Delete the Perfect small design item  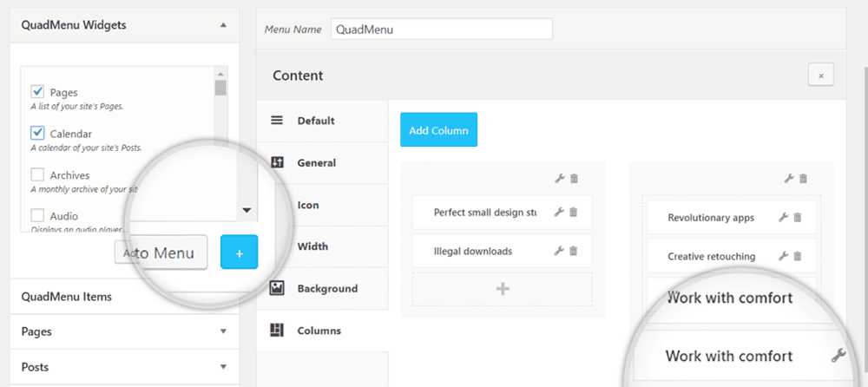coord(574,212)
